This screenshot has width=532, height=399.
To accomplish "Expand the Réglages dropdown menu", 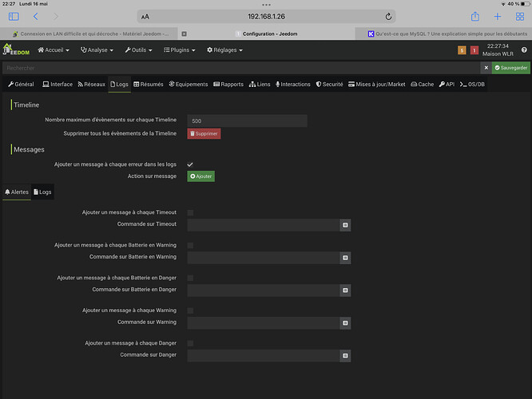I will click(224, 50).
